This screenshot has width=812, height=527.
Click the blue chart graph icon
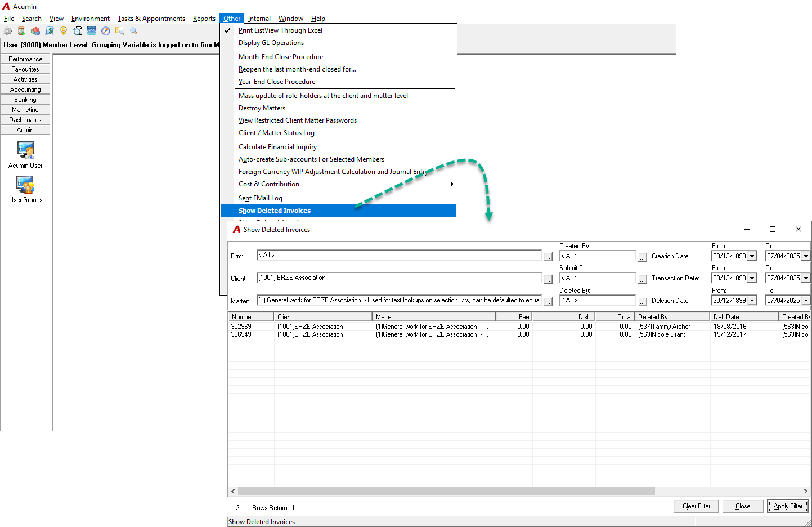click(92, 31)
